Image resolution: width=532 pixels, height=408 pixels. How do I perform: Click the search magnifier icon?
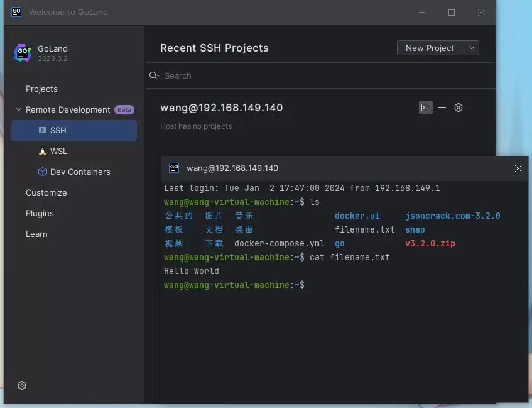point(153,75)
